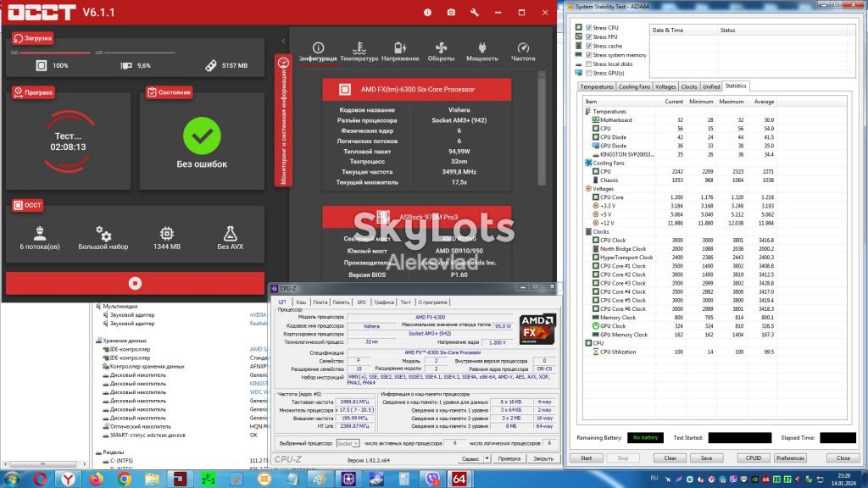Uncheck Stress system memory in AIDA64
The width and height of the screenshot is (868, 488).
[x=588, y=55]
